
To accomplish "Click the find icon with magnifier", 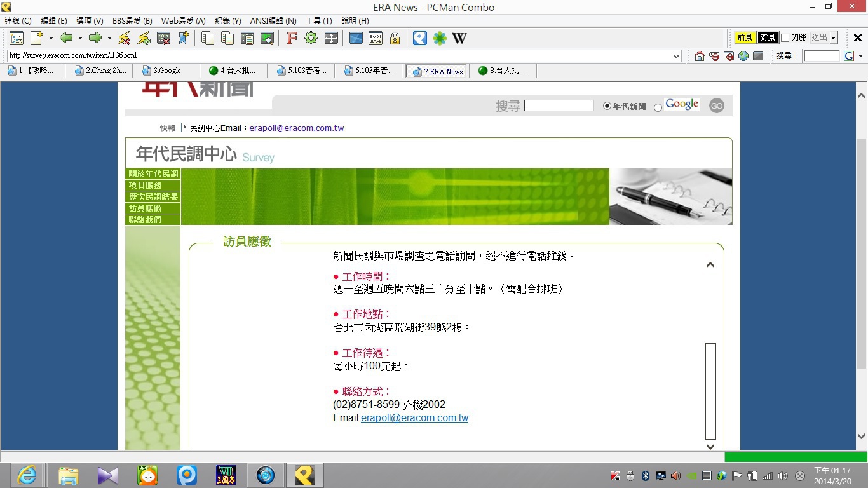I will (x=267, y=38).
